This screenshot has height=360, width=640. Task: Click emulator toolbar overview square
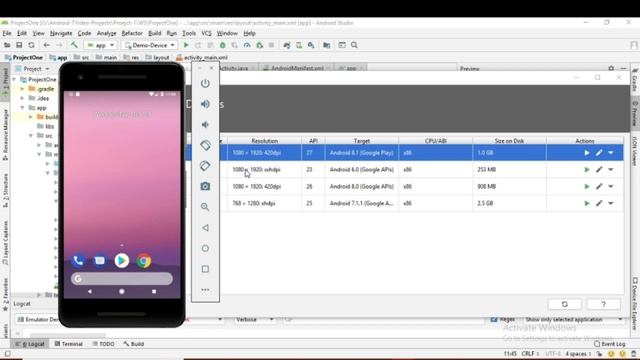tap(205, 269)
